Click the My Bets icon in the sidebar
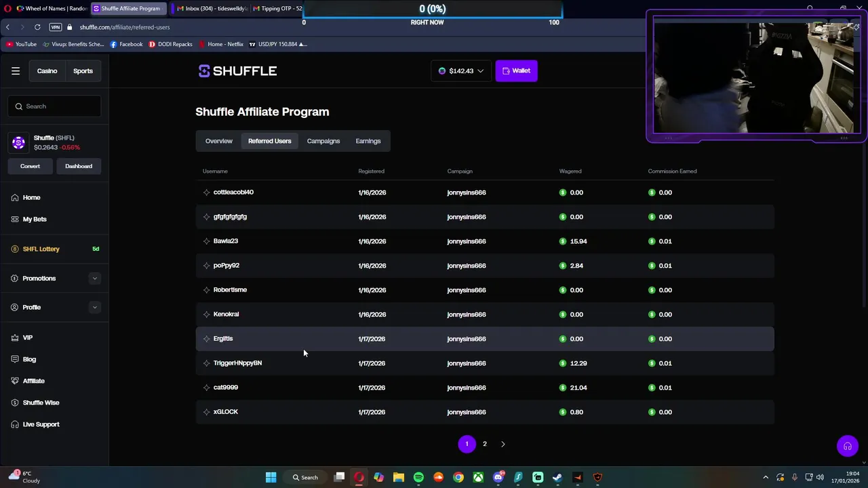This screenshot has height=488, width=868. click(15, 219)
